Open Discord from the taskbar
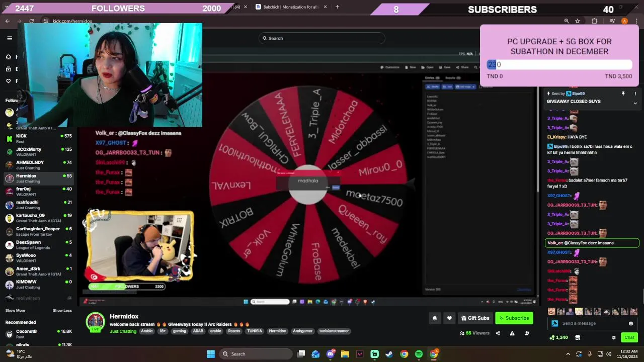Screen dimensions: 644x362 click(331, 354)
